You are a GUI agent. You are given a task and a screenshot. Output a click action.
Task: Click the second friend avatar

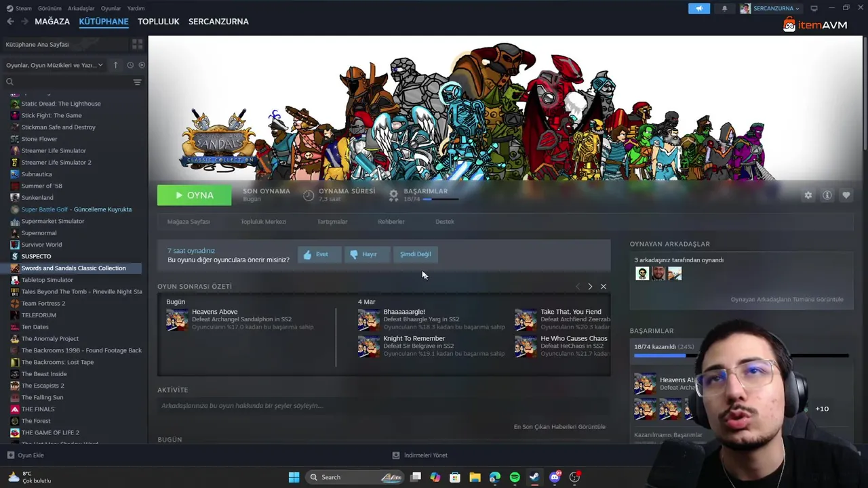658,273
